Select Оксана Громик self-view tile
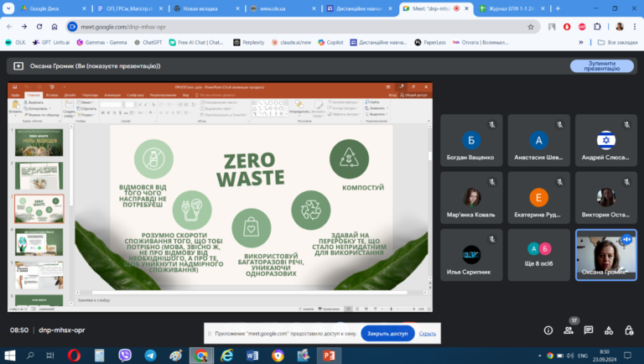This screenshot has width=644, height=364. (x=605, y=255)
